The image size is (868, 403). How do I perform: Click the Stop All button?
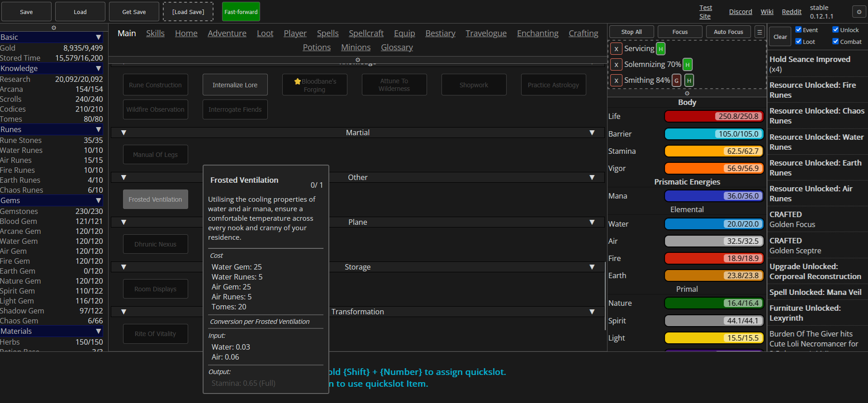pos(631,32)
